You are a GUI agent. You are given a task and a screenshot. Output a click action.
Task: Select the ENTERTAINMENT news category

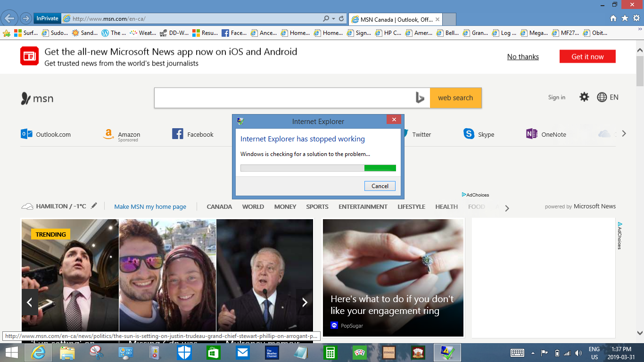point(363,206)
